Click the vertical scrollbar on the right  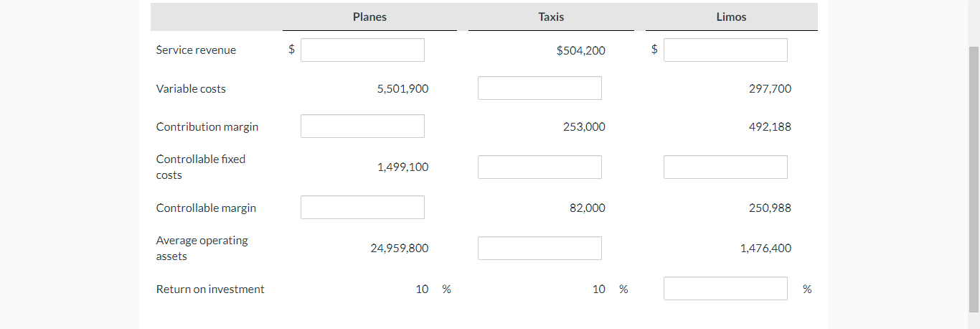(x=974, y=180)
